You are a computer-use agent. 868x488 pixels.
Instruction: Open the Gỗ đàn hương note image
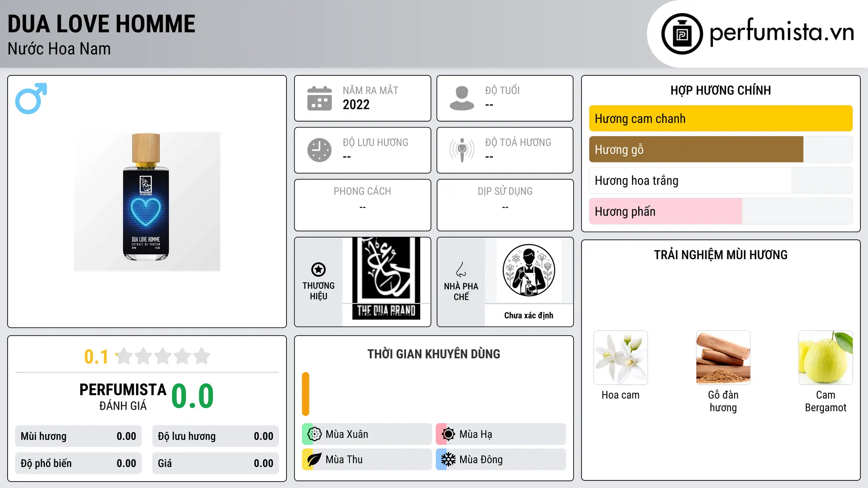(x=723, y=358)
